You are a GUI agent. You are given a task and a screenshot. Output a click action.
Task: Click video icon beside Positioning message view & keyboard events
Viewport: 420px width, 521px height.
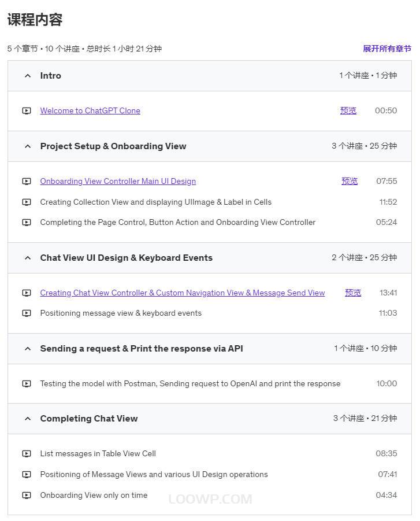tap(27, 313)
